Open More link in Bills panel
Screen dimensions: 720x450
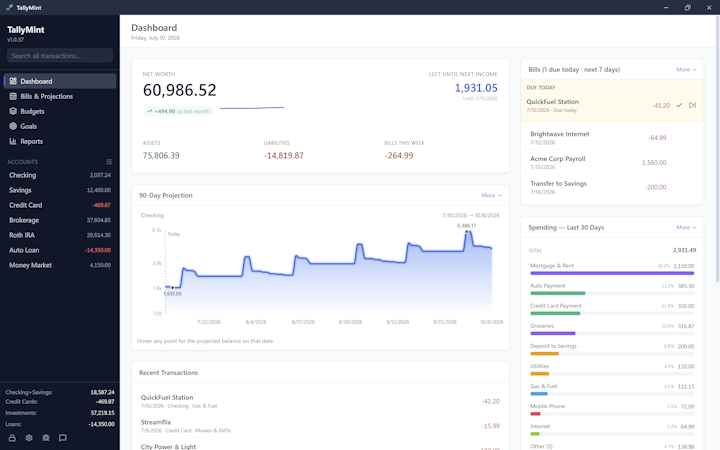point(686,69)
